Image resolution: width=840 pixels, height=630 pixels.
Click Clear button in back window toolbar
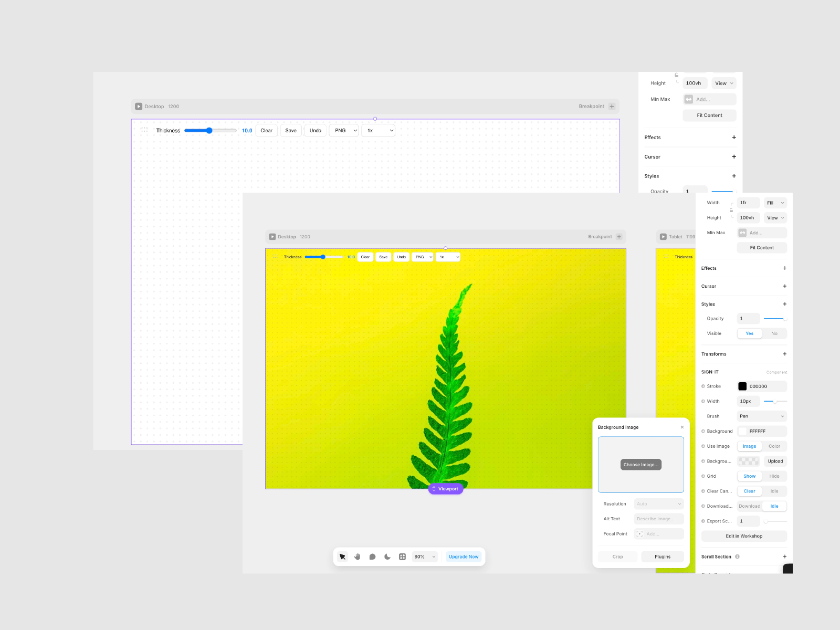(x=267, y=131)
